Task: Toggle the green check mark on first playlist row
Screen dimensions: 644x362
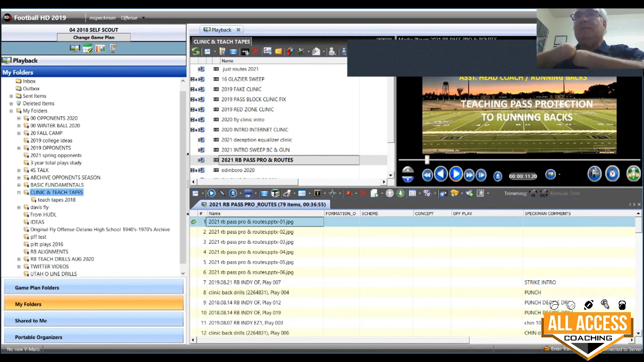Action: [194, 222]
